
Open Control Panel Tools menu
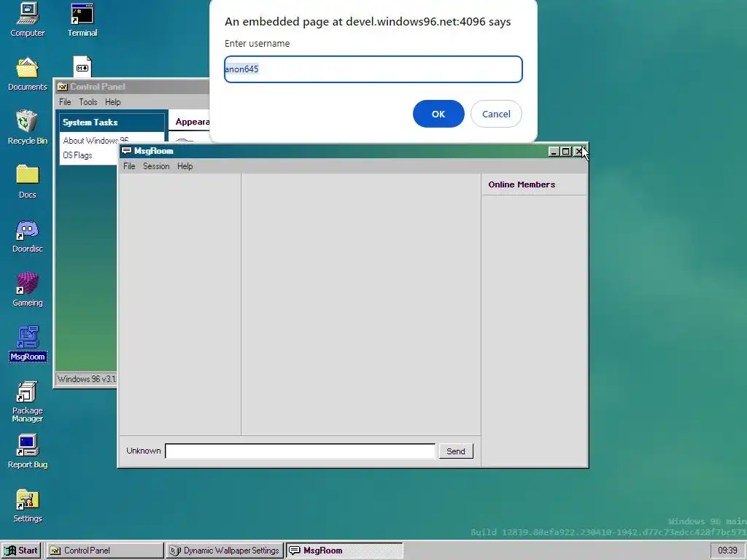pyautogui.click(x=88, y=102)
